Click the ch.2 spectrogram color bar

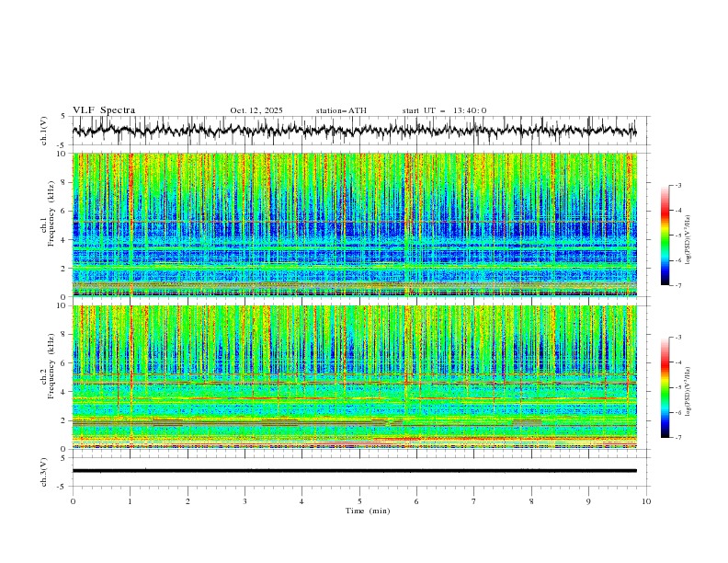pyautogui.click(x=665, y=387)
